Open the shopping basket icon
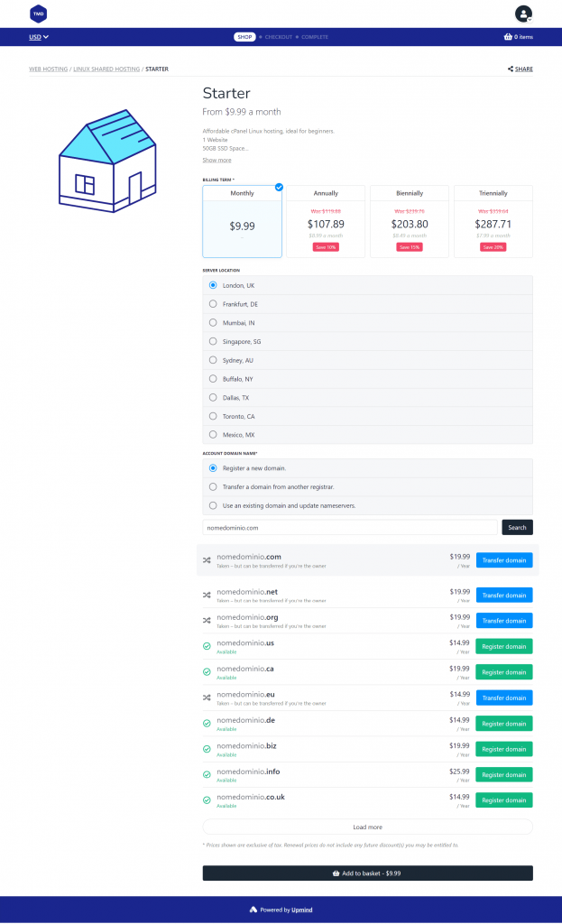Screen dimensions: 562x924 508,37
